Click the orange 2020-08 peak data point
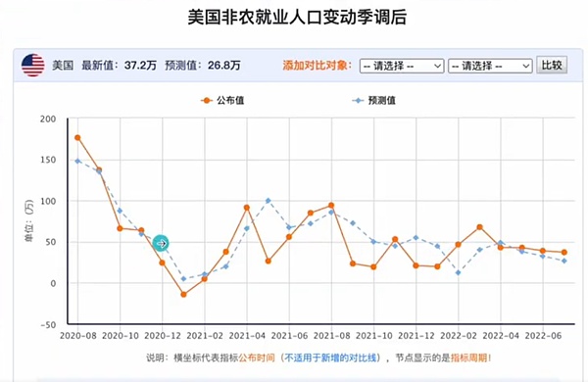Viewport: 588px width, 382px height. pyautogui.click(x=77, y=137)
